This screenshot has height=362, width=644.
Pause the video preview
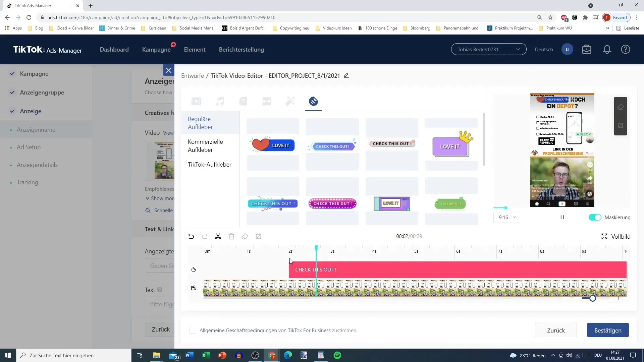(x=562, y=218)
